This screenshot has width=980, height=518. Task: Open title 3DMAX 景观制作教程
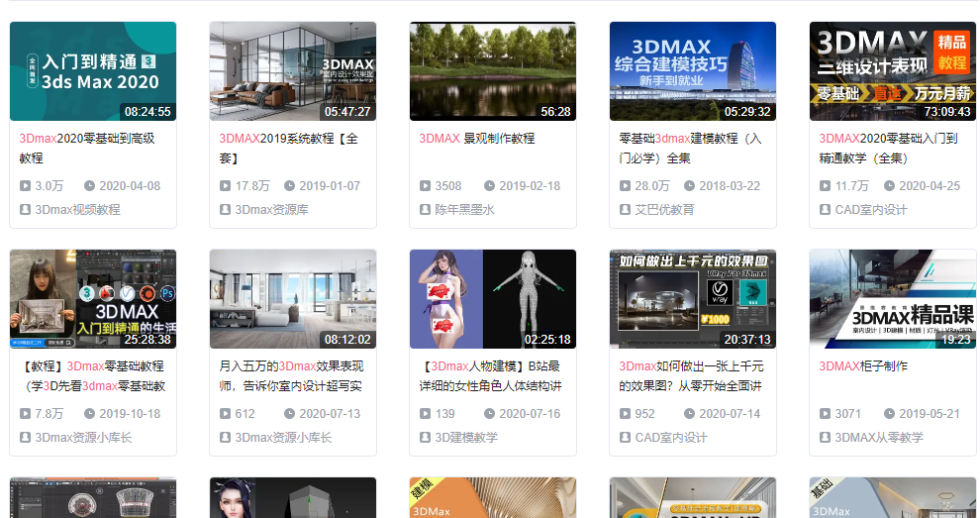click(477, 139)
